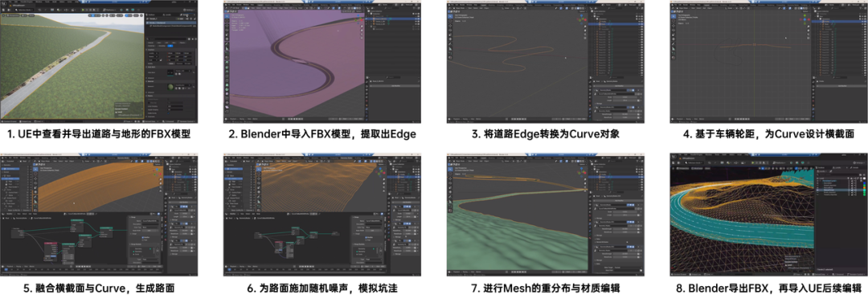Image resolution: width=868 pixels, height=295 pixels.
Task: Activate the Move tool in step 2 Blender toolbar
Action: pyautogui.click(x=227, y=26)
